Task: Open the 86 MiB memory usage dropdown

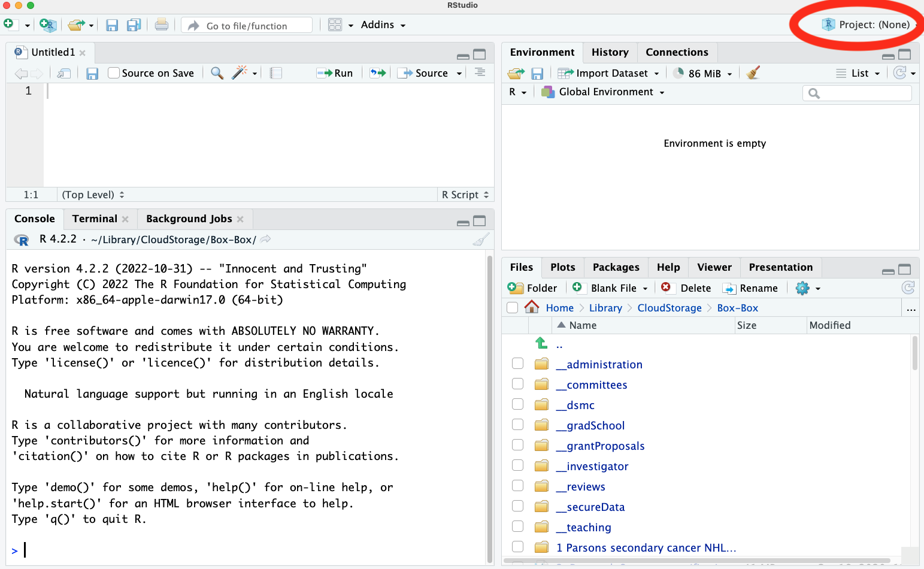Action: [x=703, y=73]
